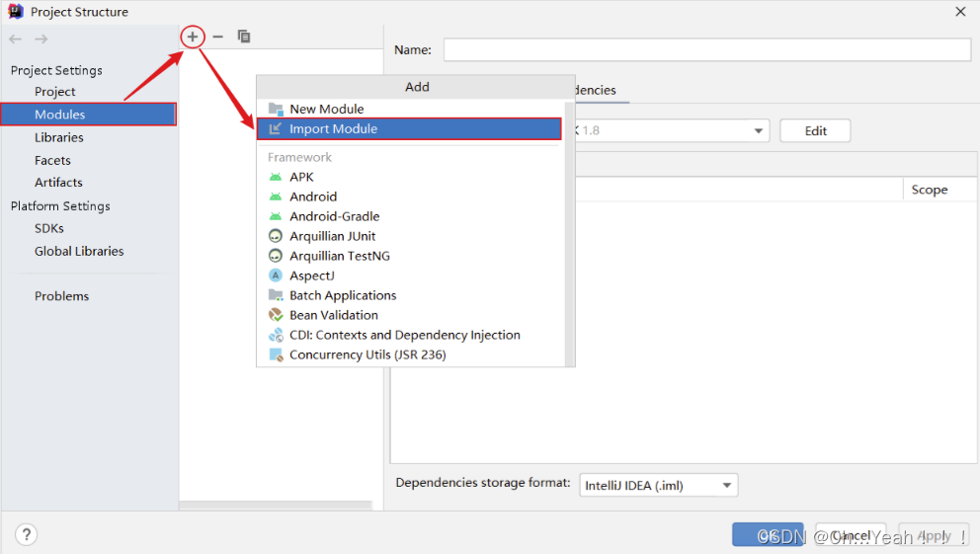Choose New Module from Add menu
980x554 pixels.
[x=411, y=109]
